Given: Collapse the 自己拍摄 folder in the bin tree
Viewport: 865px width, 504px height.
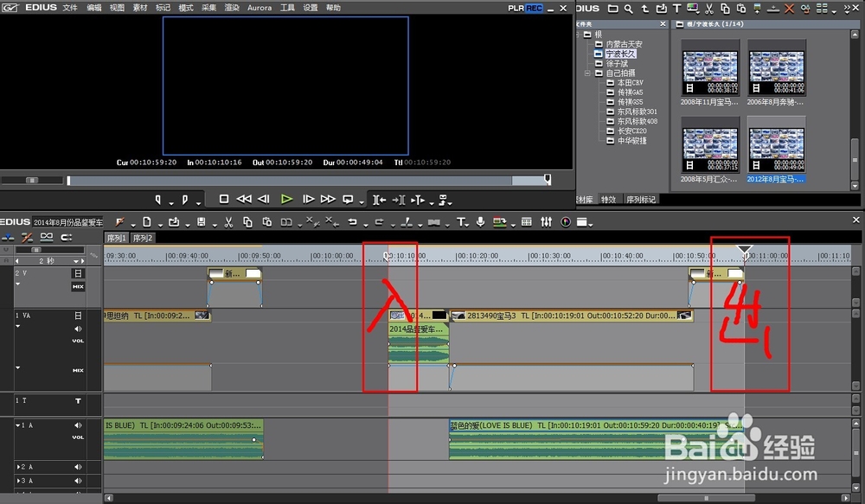Looking at the screenshot, I should (x=587, y=73).
